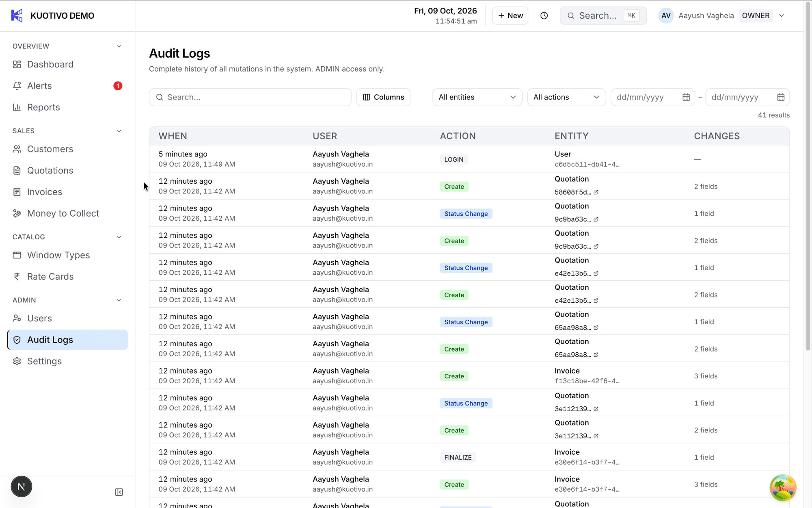
Task: Open the Dashboard page
Action: 50,64
